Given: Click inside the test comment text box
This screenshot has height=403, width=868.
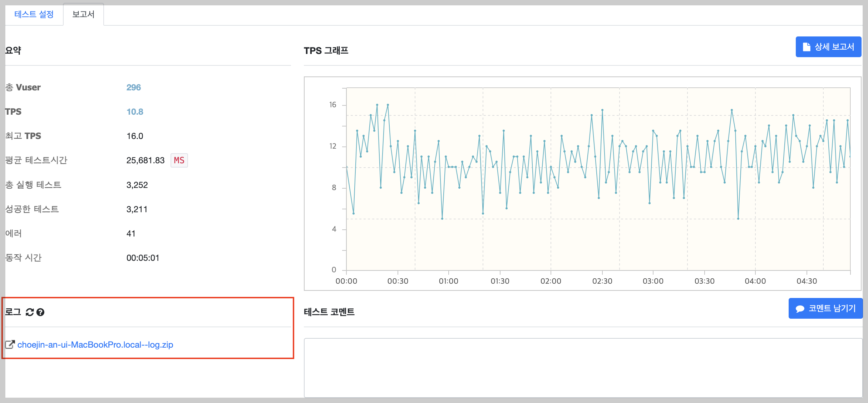Looking at the screenshot, I should [583, 367].
